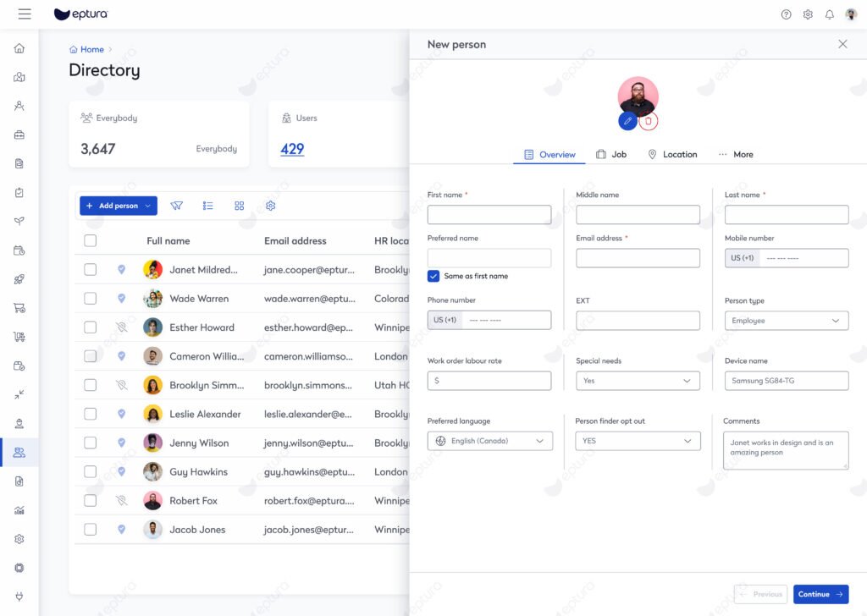Screen dimensions: 867x616
Task: Switch to the Location tab
Action: pyautogui.click(x=672, y=155)
